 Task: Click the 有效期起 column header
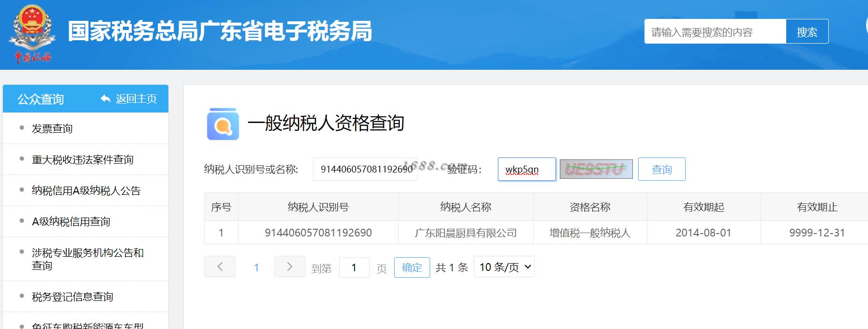pyautogui.click(x=704, y=207)
